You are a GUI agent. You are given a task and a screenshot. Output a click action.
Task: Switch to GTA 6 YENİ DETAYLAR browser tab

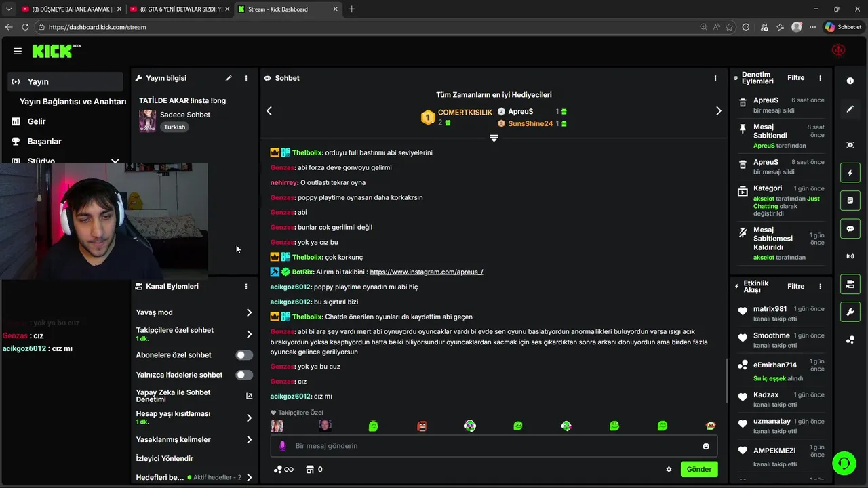[180, 9]
